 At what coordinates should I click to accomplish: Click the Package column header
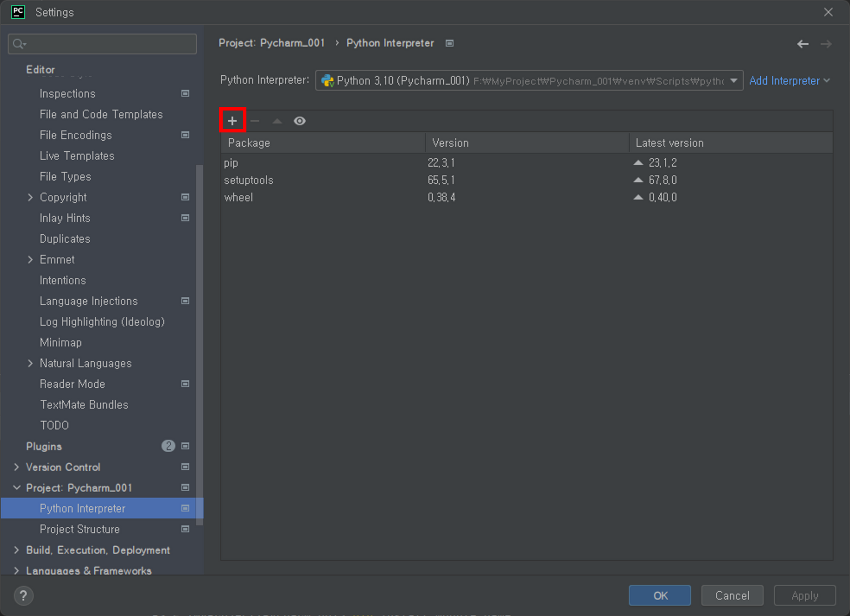(x=323, y=143)
